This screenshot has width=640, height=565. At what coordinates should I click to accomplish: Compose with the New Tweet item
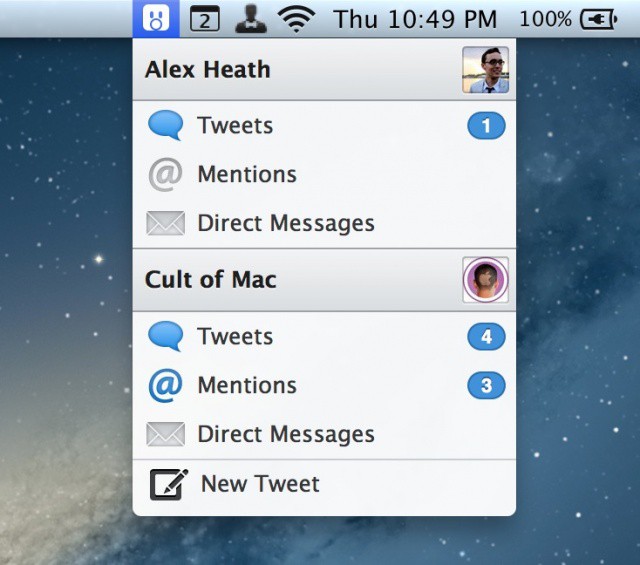click(324, 485)
